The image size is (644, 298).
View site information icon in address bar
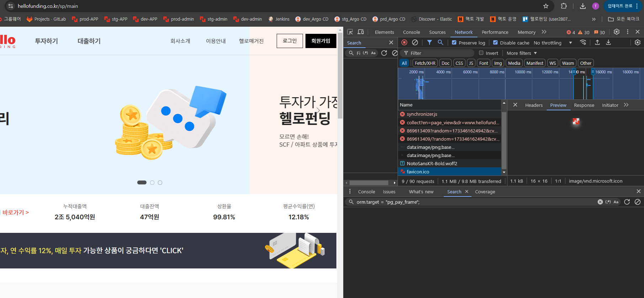click(x=11, y=6)
